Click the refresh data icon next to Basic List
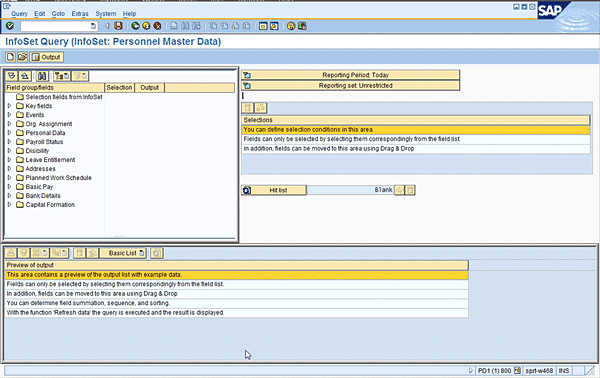Image resolution: width=600 pixels, height=378 pixels. 157,253
